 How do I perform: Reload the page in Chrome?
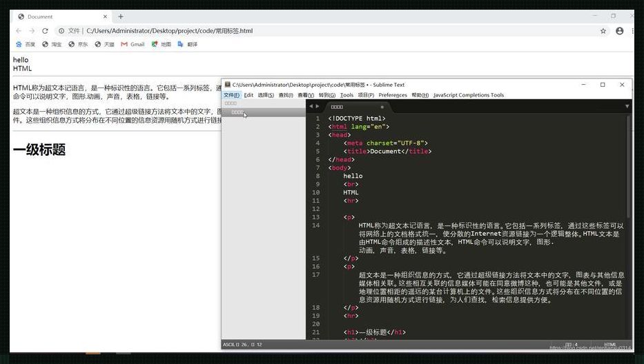(45, 31)
